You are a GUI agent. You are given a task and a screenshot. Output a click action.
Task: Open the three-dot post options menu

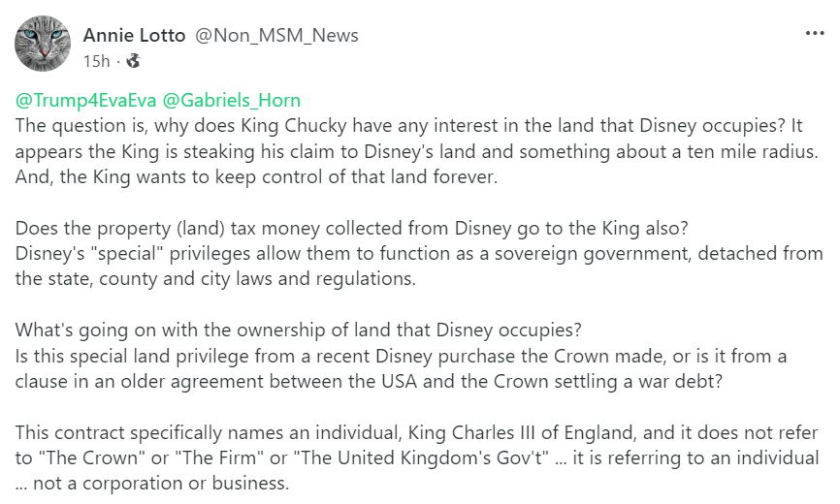tap(815, 33)
